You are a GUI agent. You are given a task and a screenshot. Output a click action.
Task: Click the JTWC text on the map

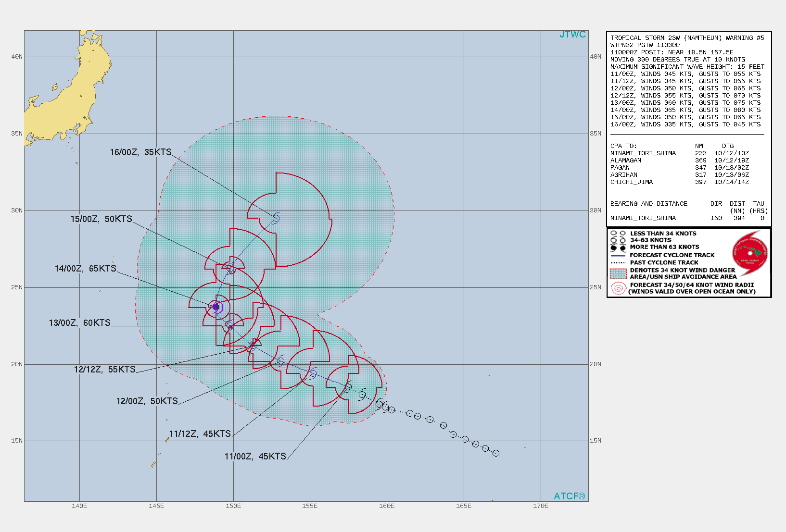click(x=572, y=35)
